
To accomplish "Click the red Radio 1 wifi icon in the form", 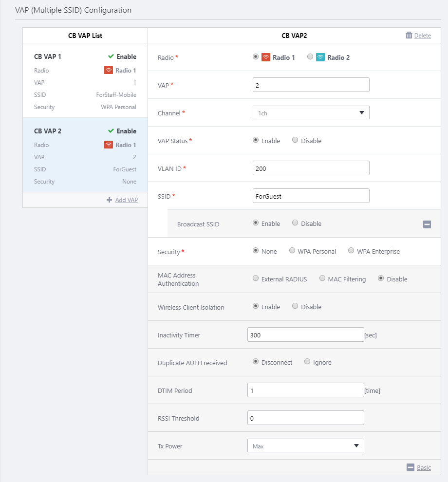I will (x=266, y=57).
